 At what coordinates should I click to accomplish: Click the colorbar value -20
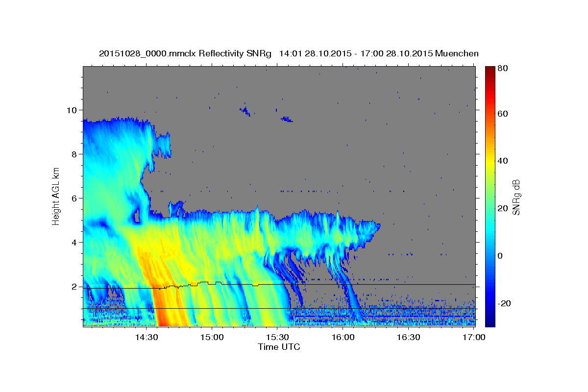505,303
